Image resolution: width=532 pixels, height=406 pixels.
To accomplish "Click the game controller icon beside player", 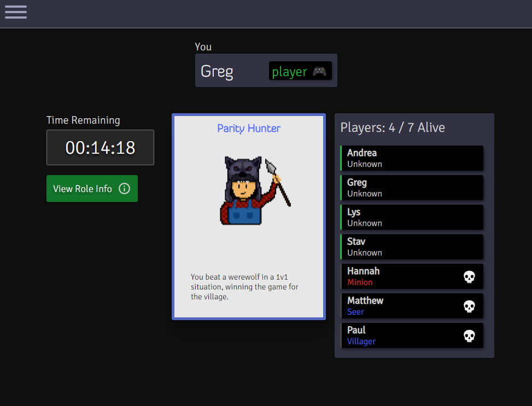I will 319,72.
